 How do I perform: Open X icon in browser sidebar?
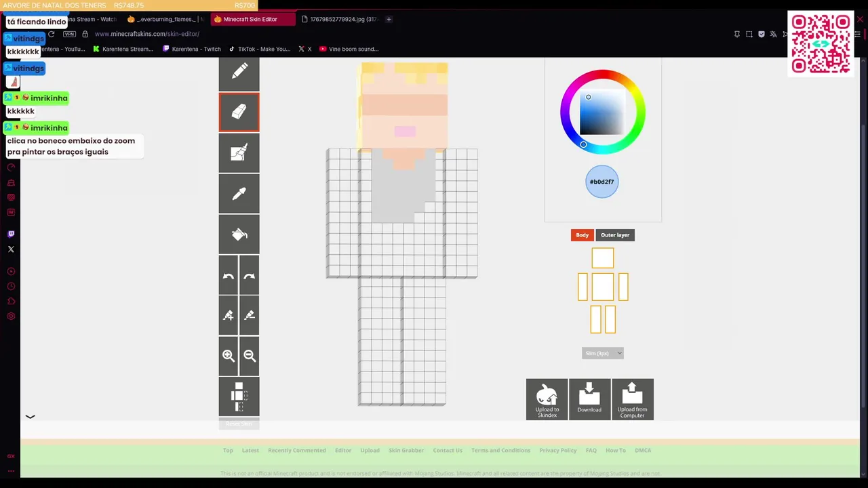pyautogui.click(x=11, y=249)
